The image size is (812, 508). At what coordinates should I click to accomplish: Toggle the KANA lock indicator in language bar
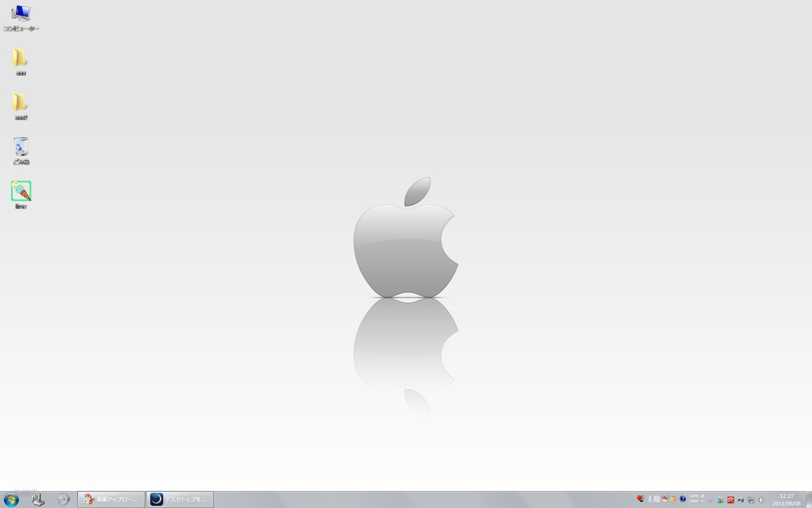(x=694, y=501)
